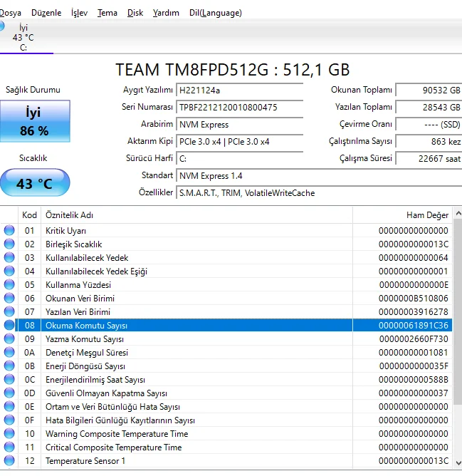Click the TEAM TM8FPD512G : 512,1 GB title
The width and height of the screenshot is (462, 476).
233,70
